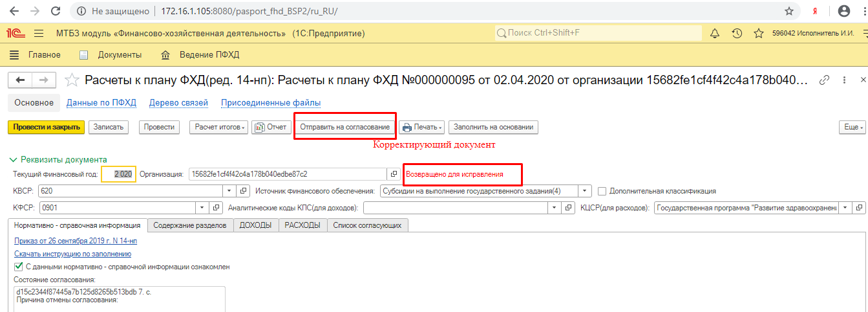Image resolution: width=868 pixels, height=312 pixels.
Task: Open КЦСР value form icon
Action: coord(858,208)
